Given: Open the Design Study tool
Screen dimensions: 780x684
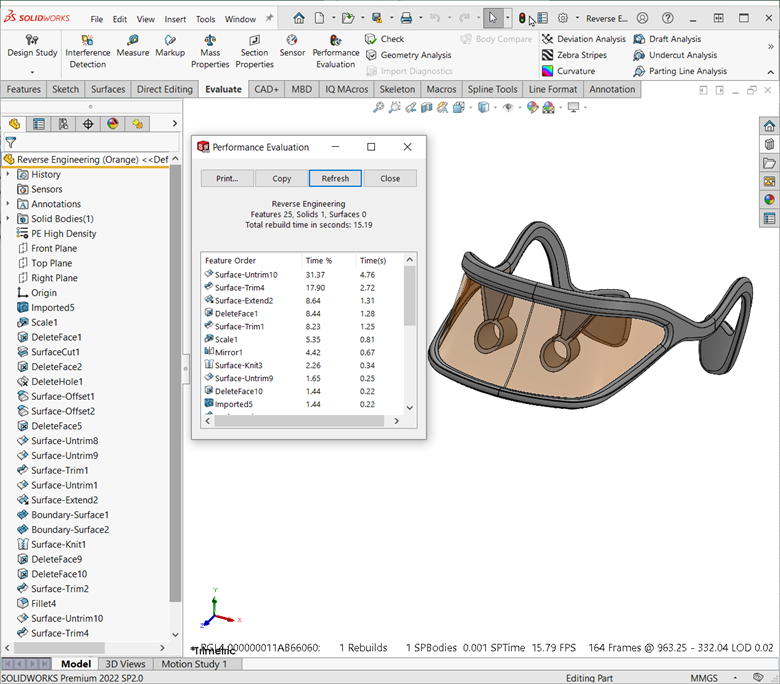Looking at the screenshot, I should [32, 46].
